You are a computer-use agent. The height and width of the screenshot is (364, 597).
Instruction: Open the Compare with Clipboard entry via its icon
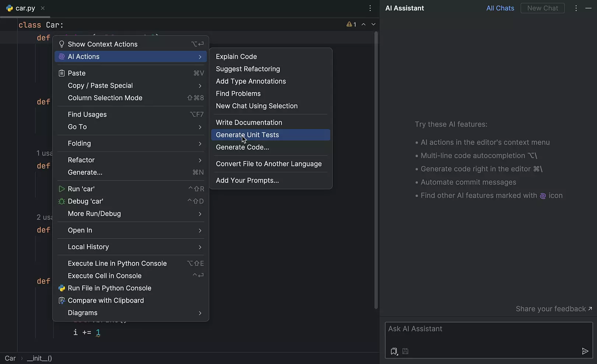click(62, 300)
